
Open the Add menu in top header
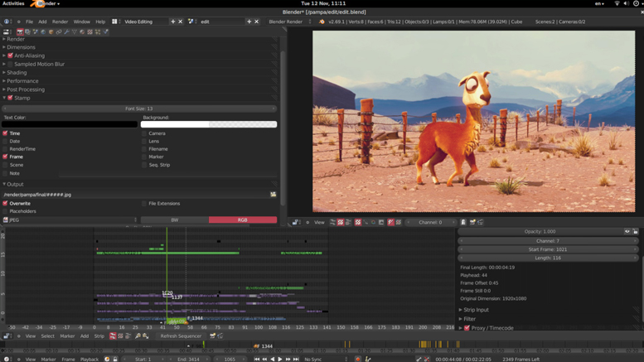43,22
